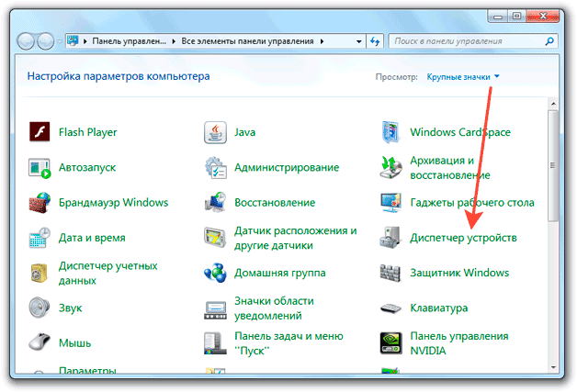The height and width of the screenshot is (392, 577).
Task: Go back with the Back button
Action: (26, 41)
